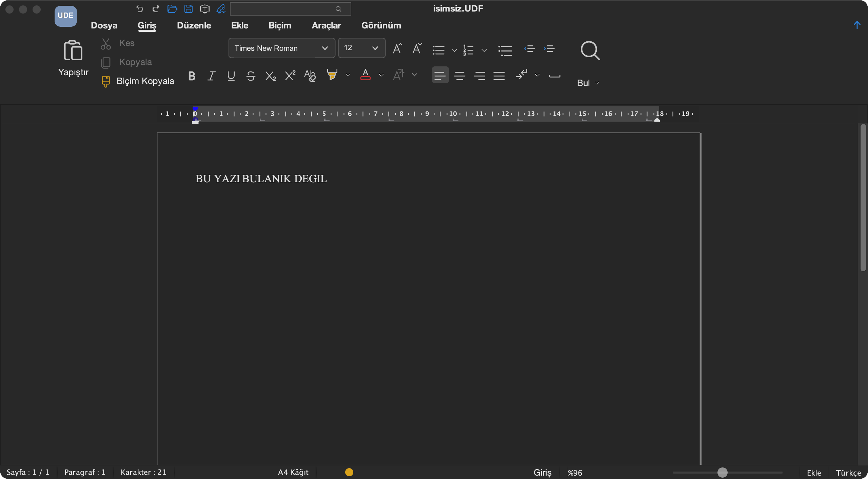Decrease font size with the A-down icon
Screen dimensions: 868x479
point(417,48)
